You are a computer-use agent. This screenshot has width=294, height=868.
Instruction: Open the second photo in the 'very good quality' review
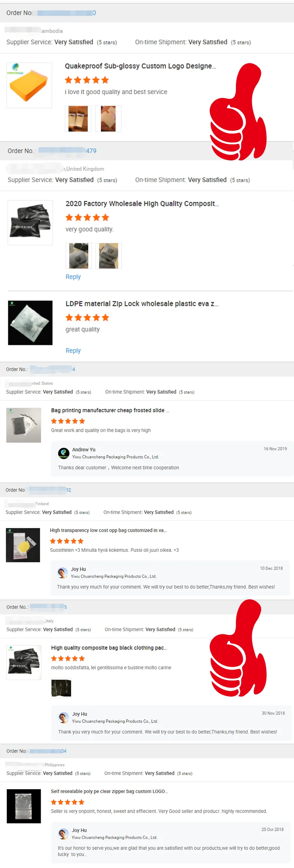[x=109, y=256]
